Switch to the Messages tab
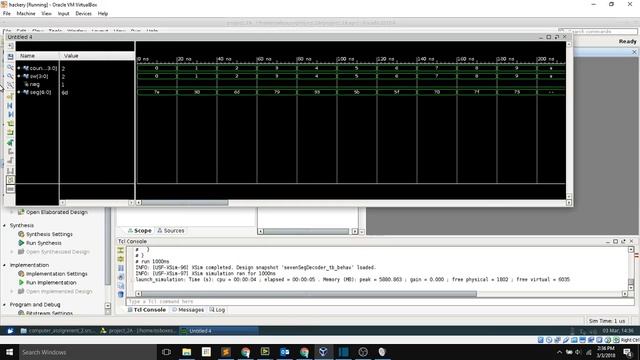This screenshot has height=360, width=640. 188,310
